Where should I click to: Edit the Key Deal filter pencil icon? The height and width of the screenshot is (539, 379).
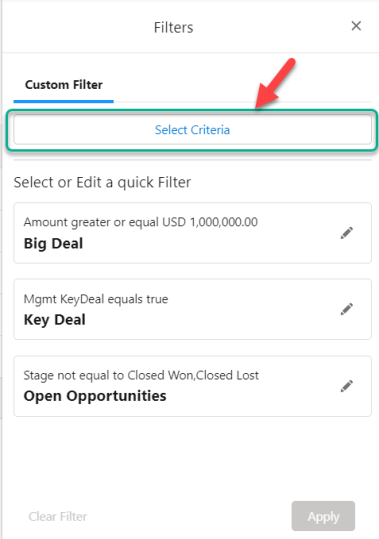click(x=346, y=309)
